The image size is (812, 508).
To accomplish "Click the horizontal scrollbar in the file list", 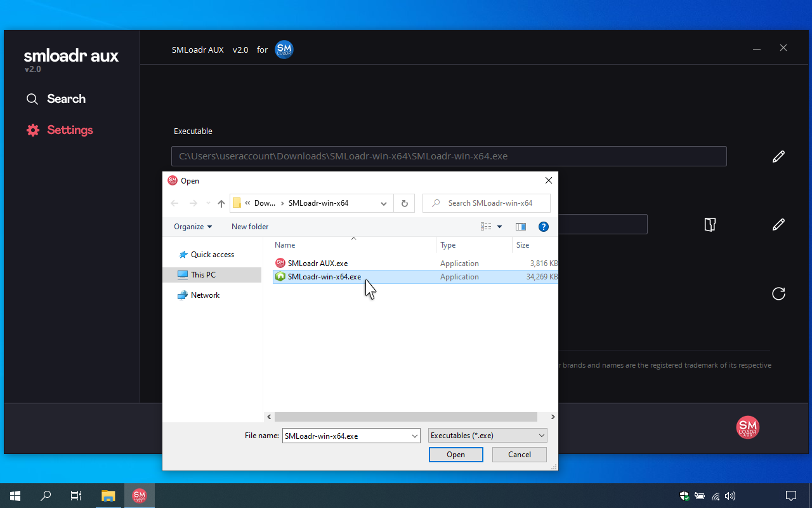I will (406, 417).
